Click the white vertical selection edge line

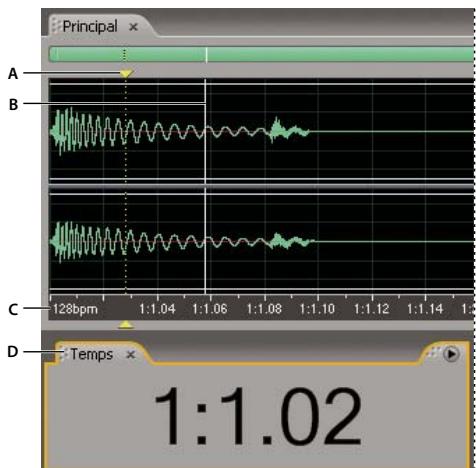205,187
